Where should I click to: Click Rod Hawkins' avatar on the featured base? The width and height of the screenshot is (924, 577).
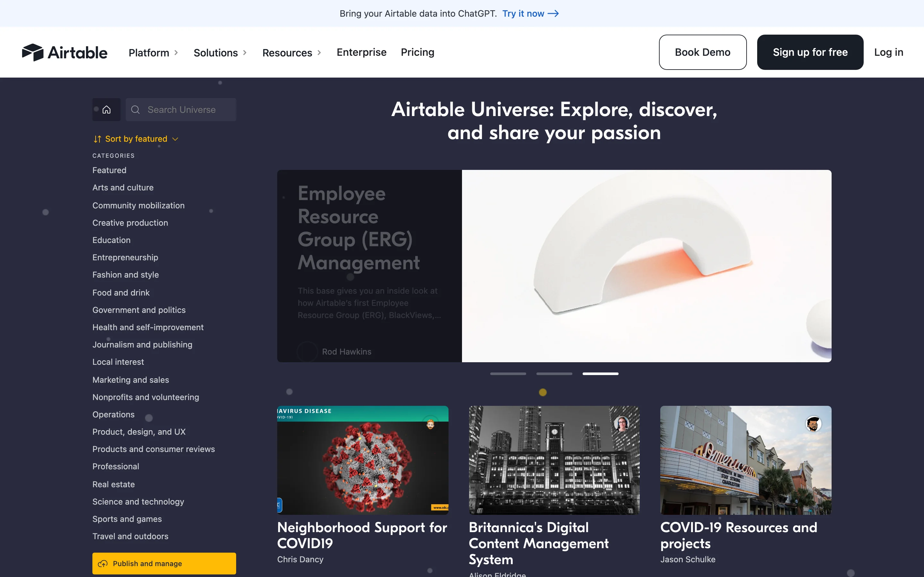coord(307,351)
